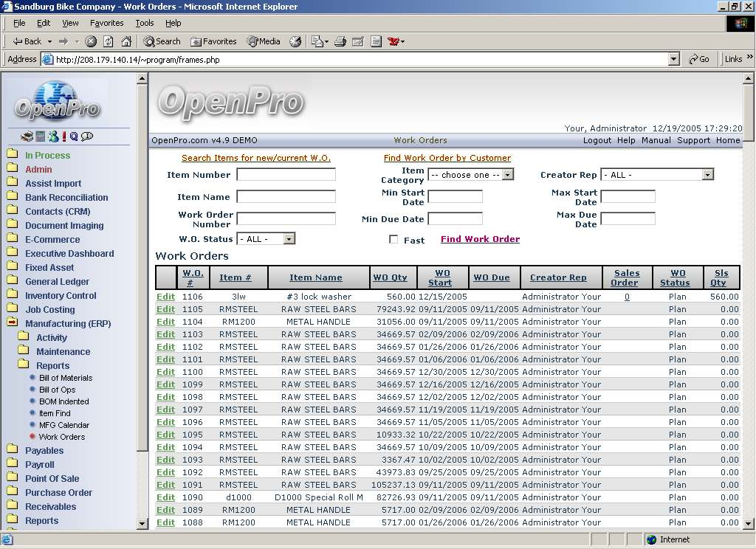756x549 pixels.
Task: Click the Find Work Order link
Action: click(480, 239)
